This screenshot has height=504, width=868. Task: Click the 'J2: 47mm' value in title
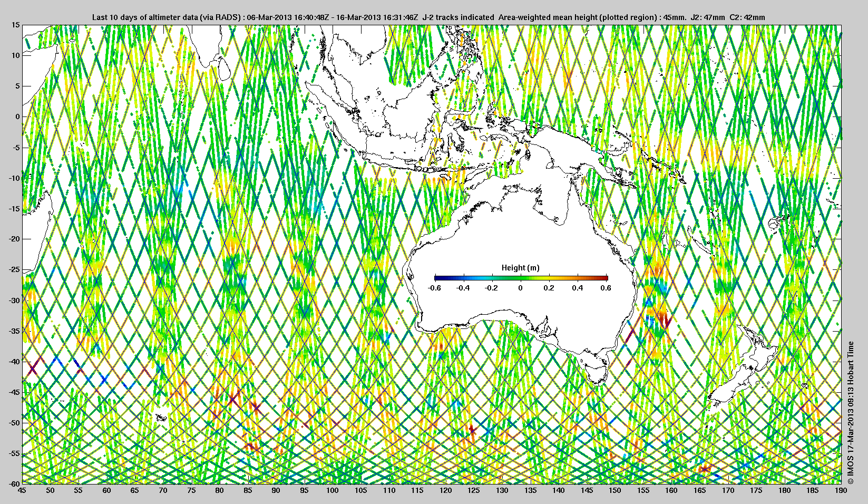(x=709, y=17)
